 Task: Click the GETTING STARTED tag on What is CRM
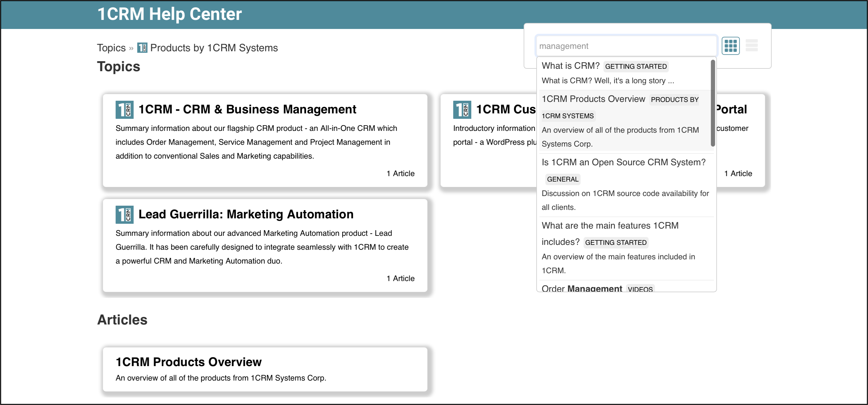tap(635, 66)
